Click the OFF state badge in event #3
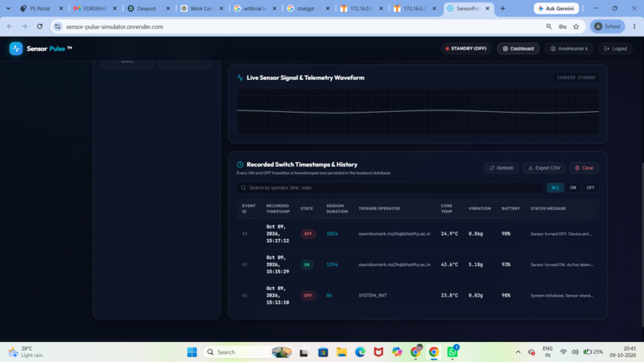The image size is (644, 362). point(308,233)
